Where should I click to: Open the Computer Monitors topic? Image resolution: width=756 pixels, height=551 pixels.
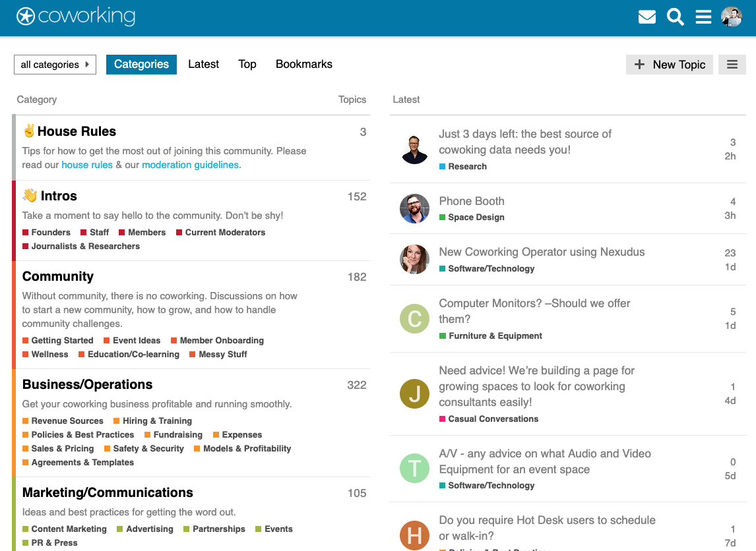535,311
